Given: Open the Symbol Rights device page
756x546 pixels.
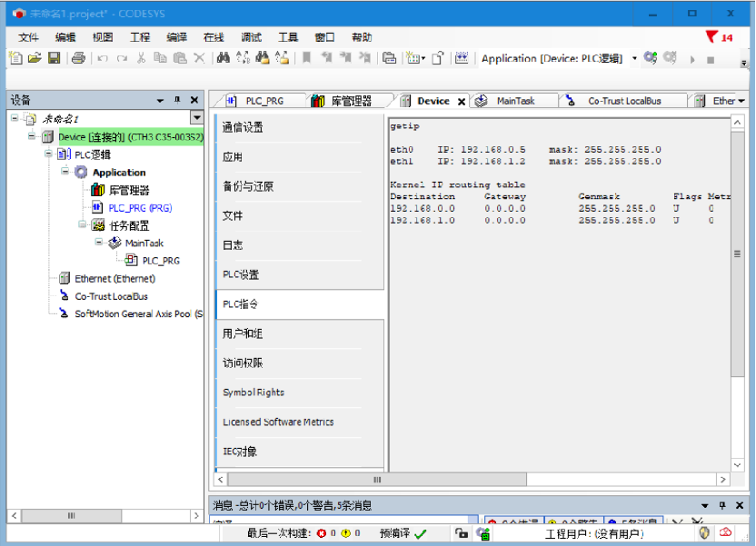Looking at the screenshot, I should click(300, 392).
